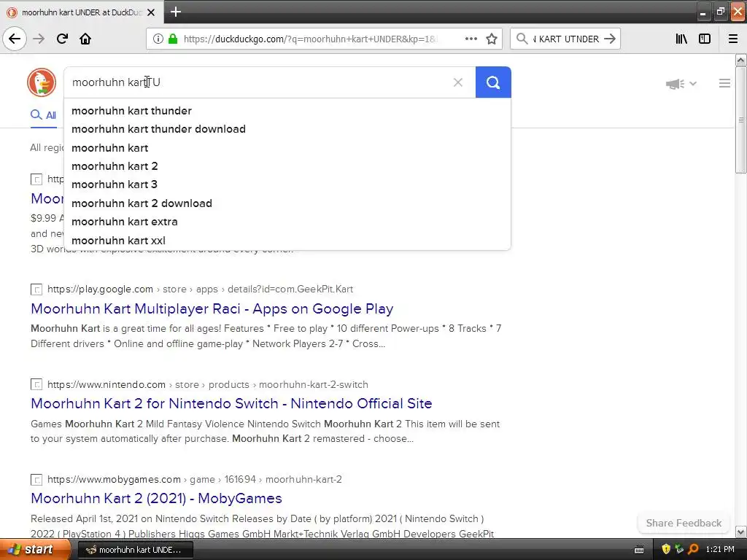Click the green secure padlock icon
This screenshot has height=560, width=747.
tap(173, 39)
